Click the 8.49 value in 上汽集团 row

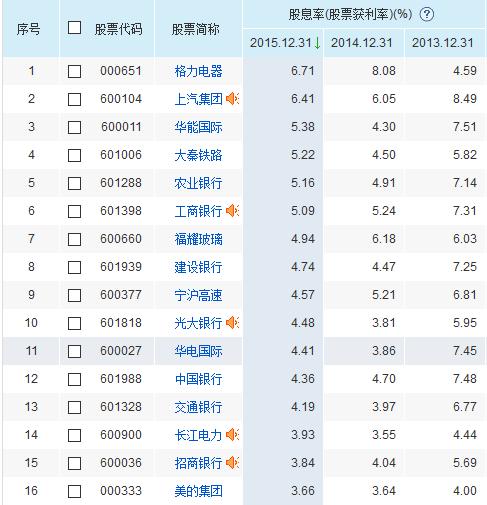[x=465, y=99]
